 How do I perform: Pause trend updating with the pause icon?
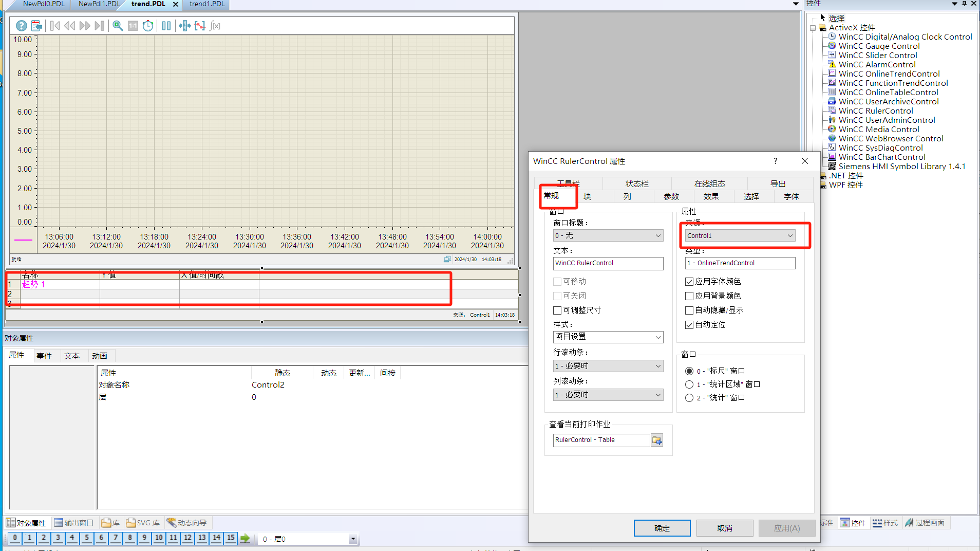coord(166,26)
